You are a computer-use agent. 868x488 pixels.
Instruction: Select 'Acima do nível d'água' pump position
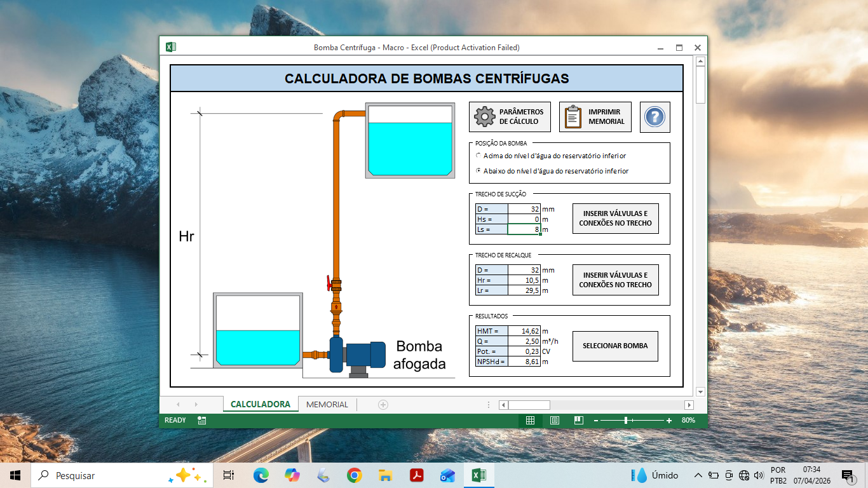coord(551,156)
